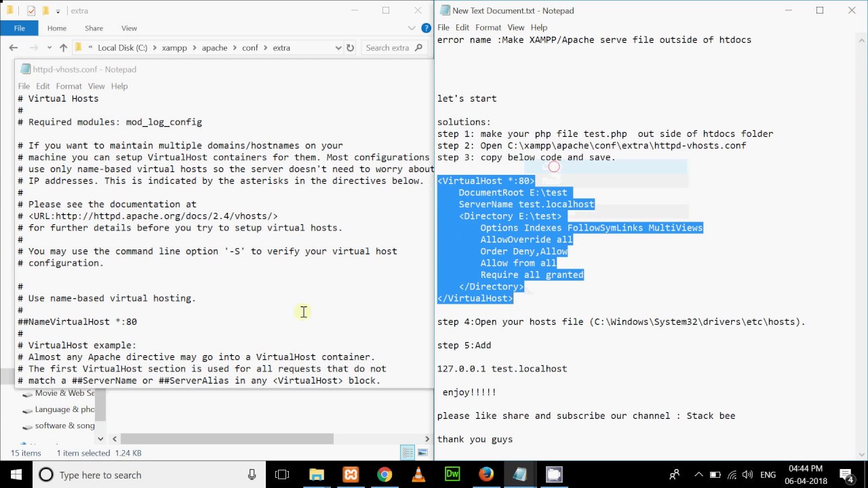Viewport: 868px width, 488px height.
Task: Open the File tab in Explorer
Action: [19, 28]
